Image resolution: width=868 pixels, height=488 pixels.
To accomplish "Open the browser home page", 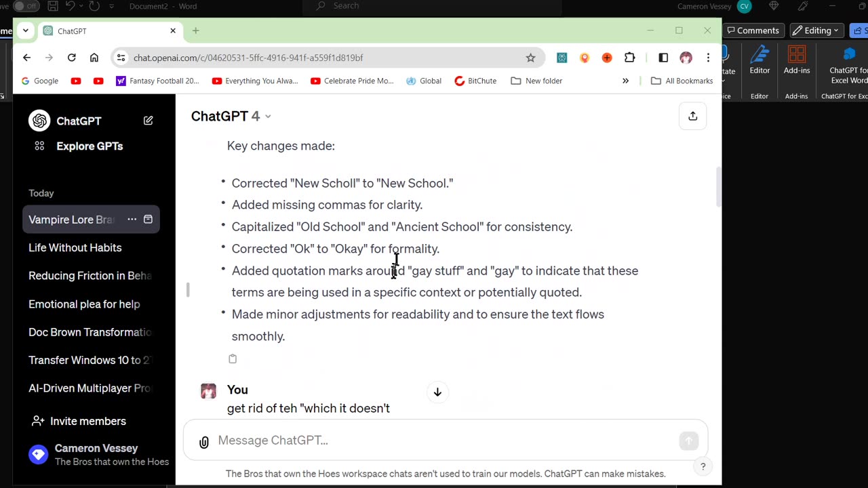I will (94, 58).
